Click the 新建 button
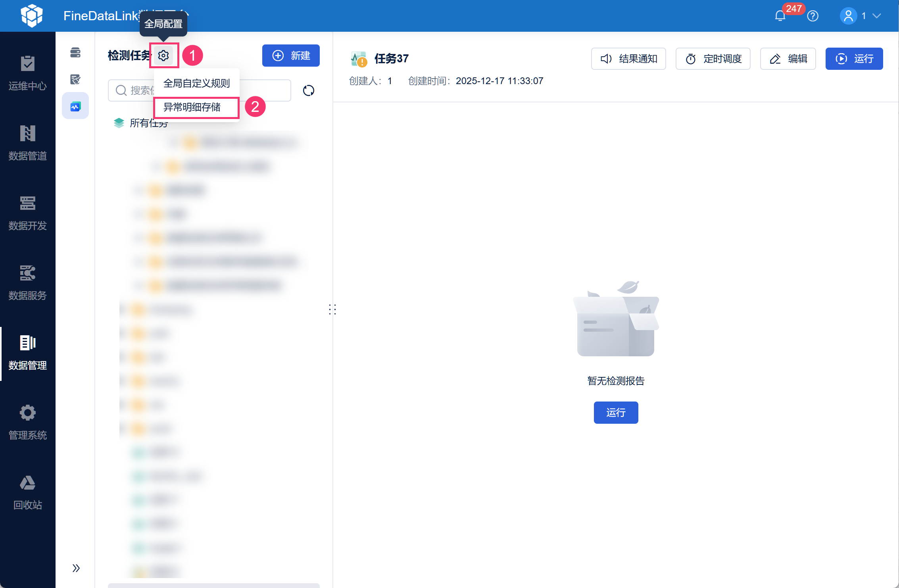This screenshot has height=588, width=899. (291, 56)
